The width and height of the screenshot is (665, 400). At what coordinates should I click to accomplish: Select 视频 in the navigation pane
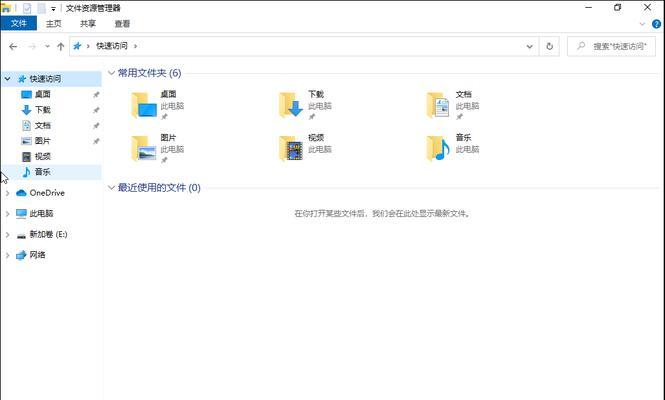coord(42,157)
